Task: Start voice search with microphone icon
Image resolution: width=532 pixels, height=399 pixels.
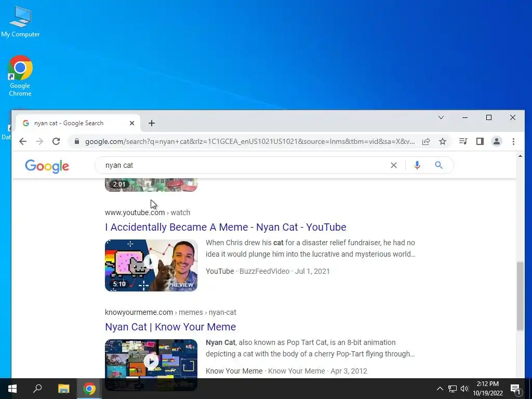Action: click(x=417, y=165)
